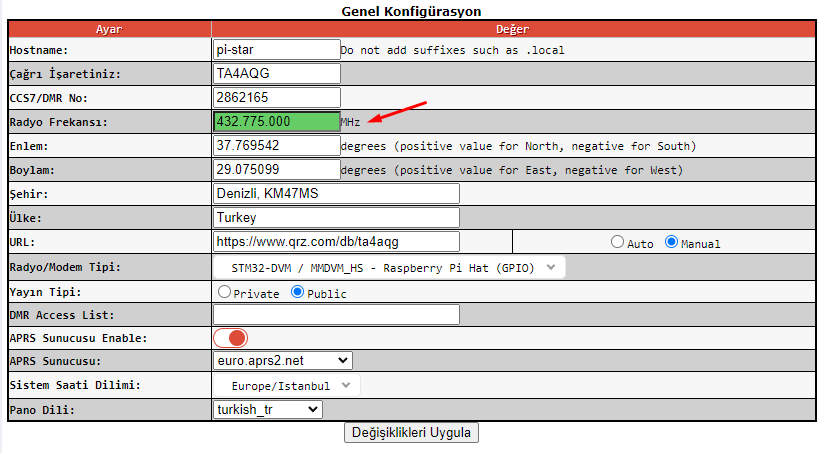821x453 pixels.
Task: Click the Hostname input field
Action: (x=276, y=49)
